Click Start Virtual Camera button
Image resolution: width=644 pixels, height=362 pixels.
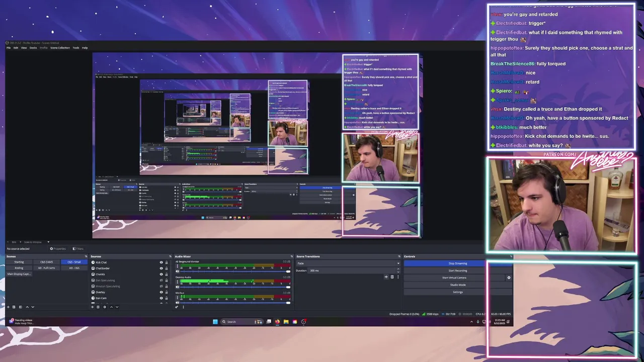(x=454, y=278)
